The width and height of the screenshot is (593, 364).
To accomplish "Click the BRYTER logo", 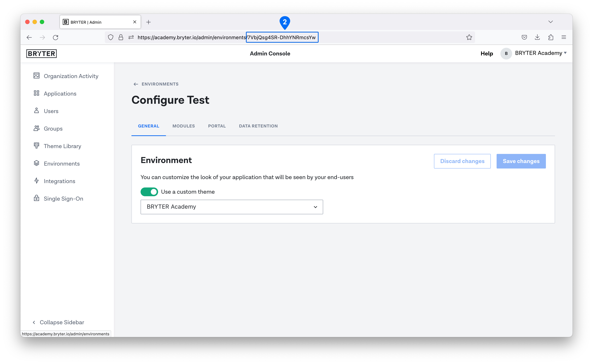I will pos(41,53).
